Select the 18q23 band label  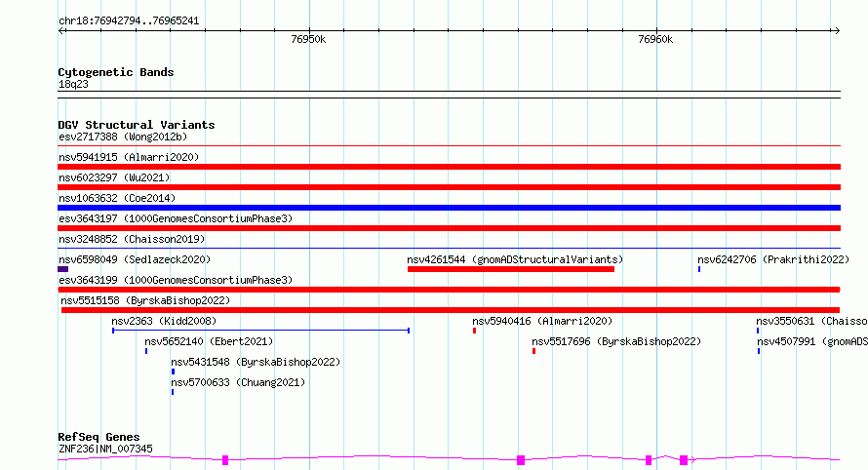[x=73, y=84]
